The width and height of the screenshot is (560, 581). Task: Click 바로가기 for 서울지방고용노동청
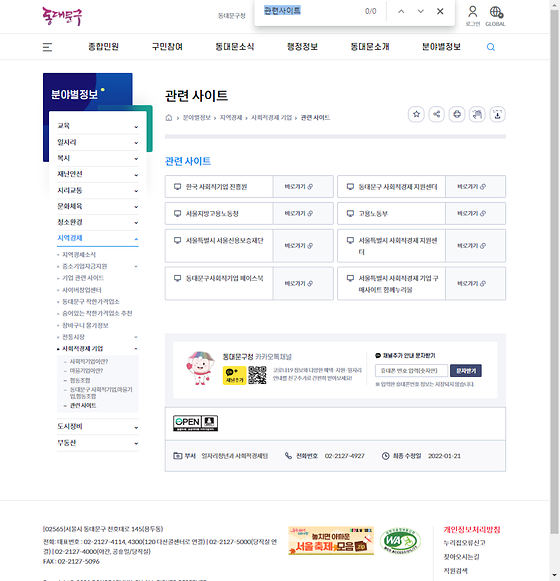[x=303, y=213]
